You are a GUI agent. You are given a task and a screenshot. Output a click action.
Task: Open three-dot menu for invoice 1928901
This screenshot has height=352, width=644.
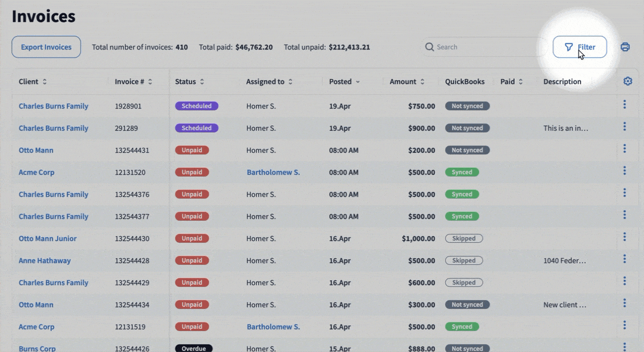625,104
